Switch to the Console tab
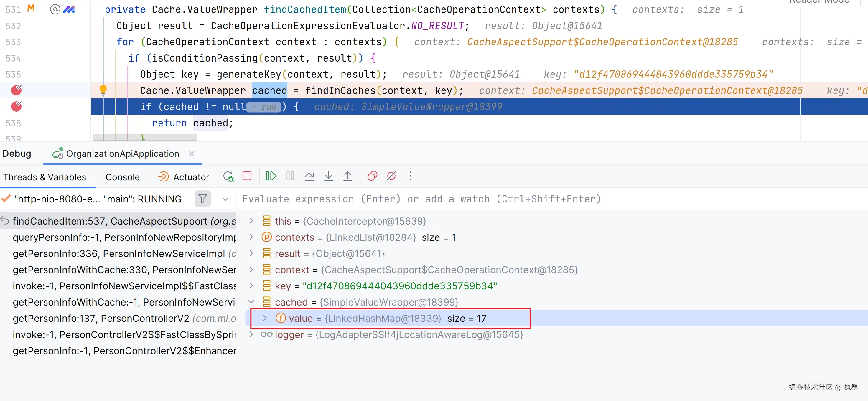The width and height of the screenshot is (868, 401). [x=122, y=177]
